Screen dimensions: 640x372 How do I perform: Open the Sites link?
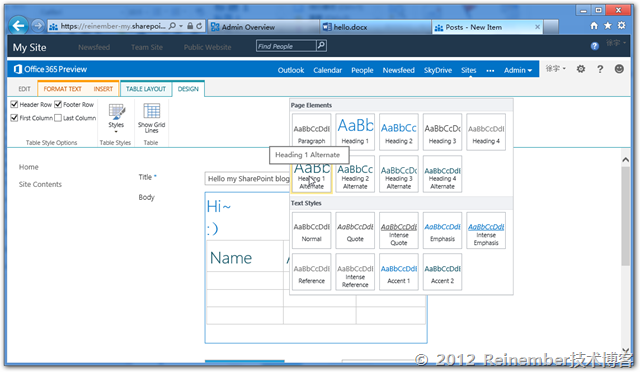click(469, 70)
